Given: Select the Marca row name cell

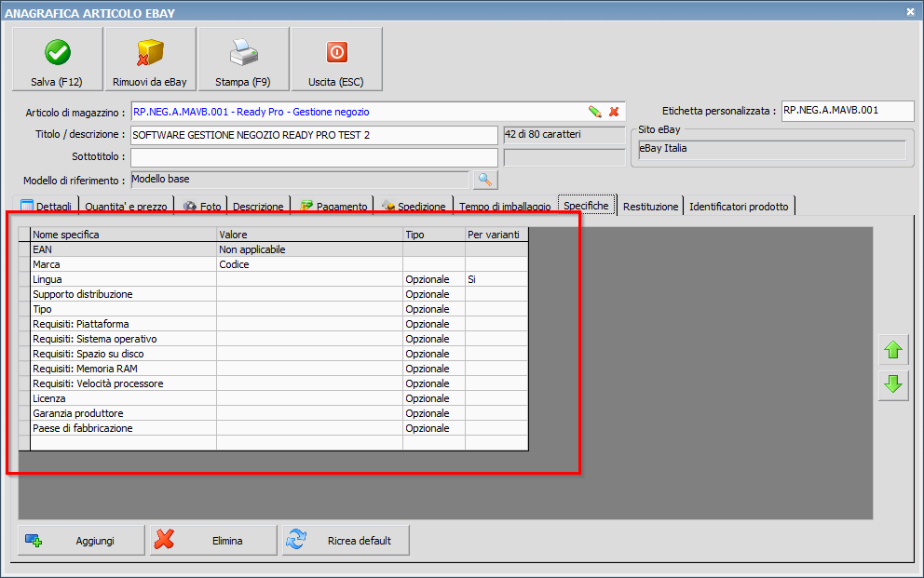Looking at the screenshot, I should [x=124, y=264].
